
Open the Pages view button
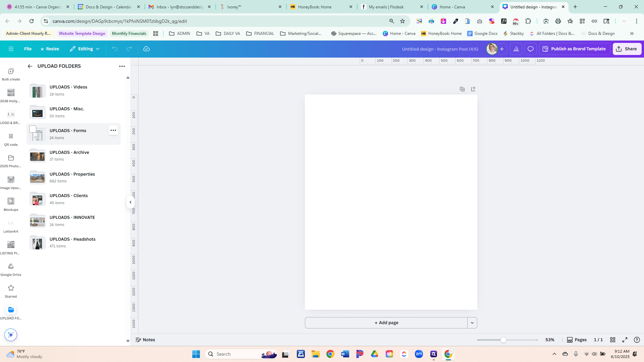tap(577, 340)
